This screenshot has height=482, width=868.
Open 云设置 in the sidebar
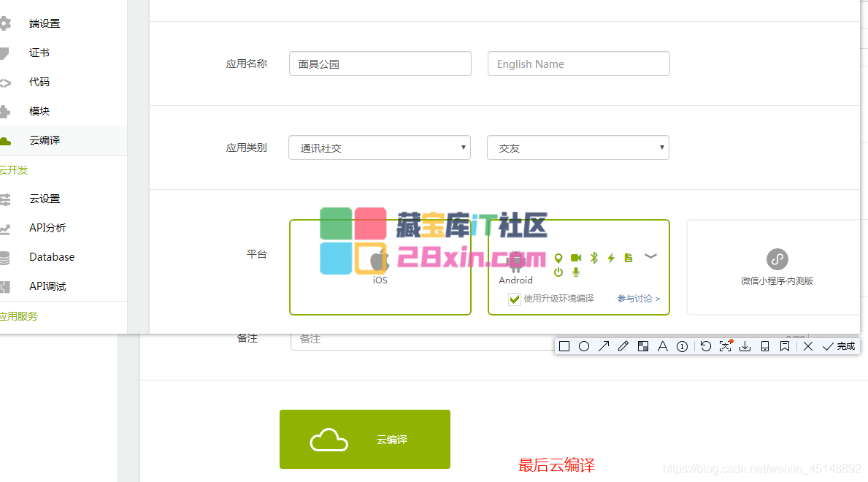pos(45,199)
